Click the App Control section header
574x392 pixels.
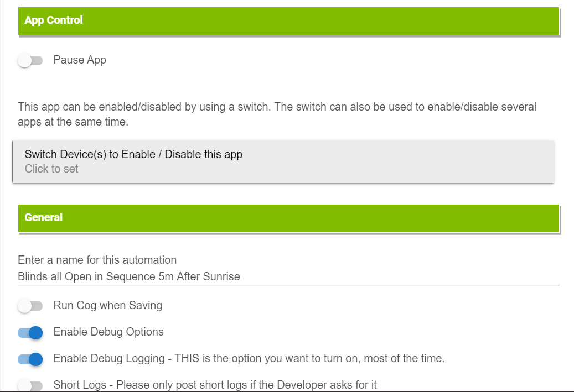click(x=288, y=21)
